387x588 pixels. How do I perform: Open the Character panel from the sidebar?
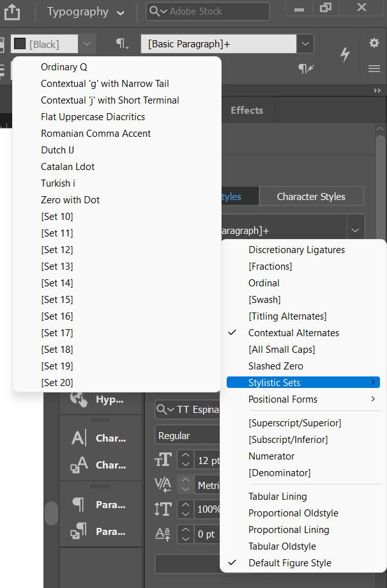[100, 437]
